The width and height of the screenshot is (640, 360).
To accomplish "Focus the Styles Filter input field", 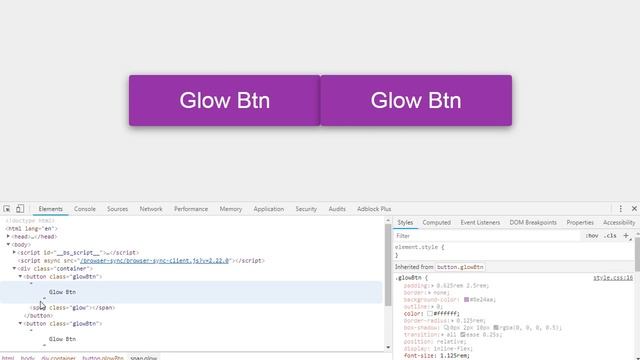I will [487, 236].
